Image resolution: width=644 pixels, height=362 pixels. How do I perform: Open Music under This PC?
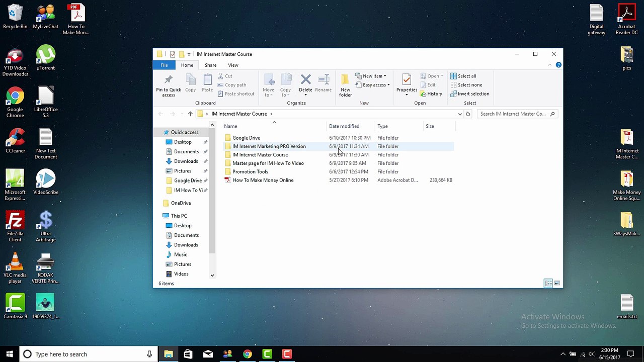point(180,254)
